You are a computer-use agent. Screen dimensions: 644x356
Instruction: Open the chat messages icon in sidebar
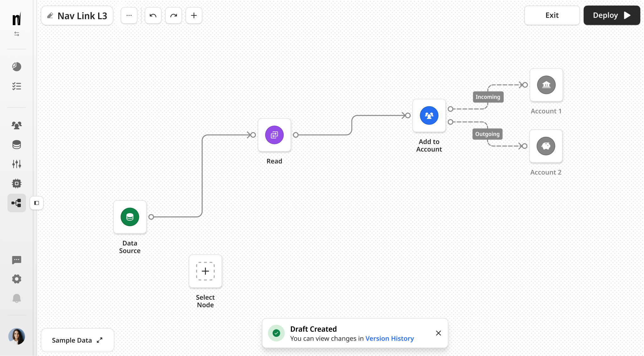coord(17,260)
